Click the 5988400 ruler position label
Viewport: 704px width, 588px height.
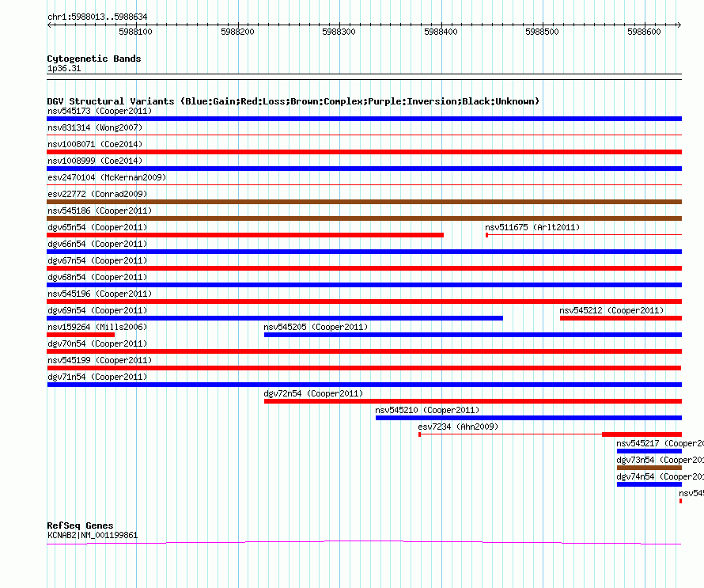[x=441, y=32]
